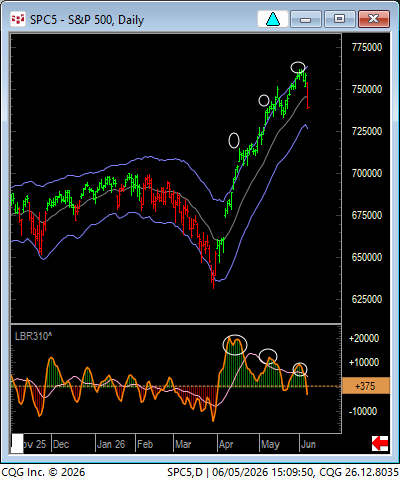Click the Feb month label on time axis
Screen dimensions: 400x480
coord(145,444)
